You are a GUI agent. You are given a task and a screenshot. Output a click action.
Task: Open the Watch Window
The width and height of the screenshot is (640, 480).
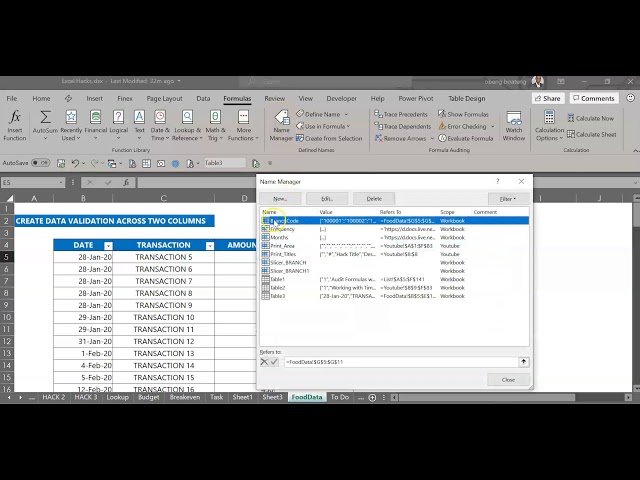pos(513,126)
